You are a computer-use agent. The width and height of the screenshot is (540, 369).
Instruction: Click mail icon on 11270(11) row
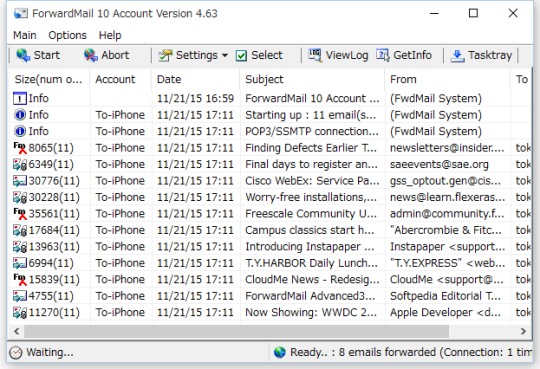(x=20, y=312)
